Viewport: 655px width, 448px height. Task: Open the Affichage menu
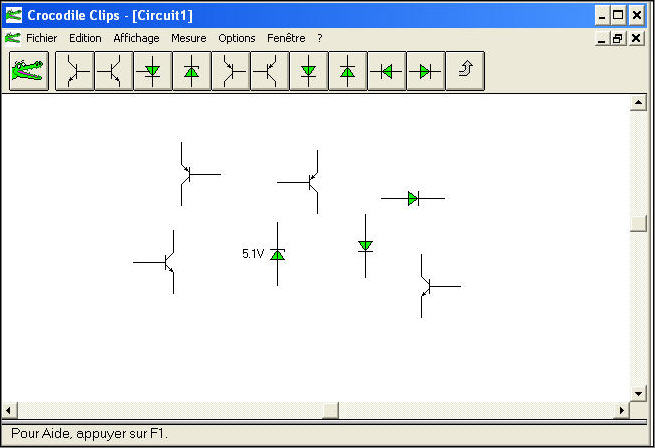pyautogui.click(x=136, y=38)
